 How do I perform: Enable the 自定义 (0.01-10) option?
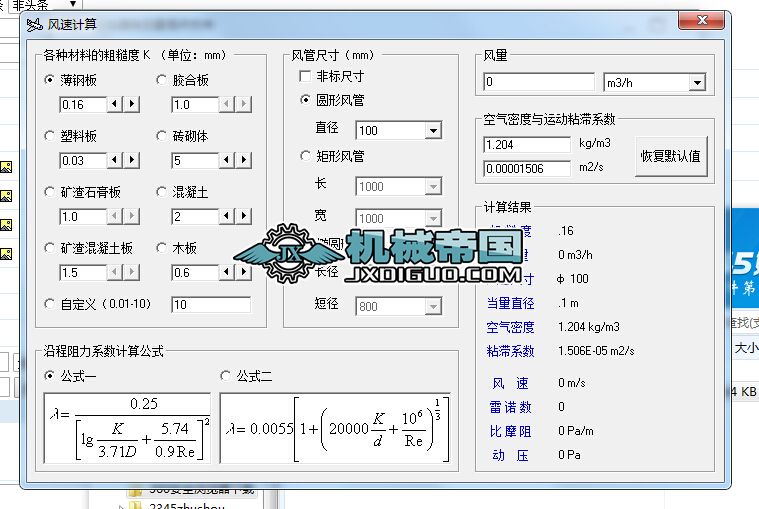tap(49, 304)
